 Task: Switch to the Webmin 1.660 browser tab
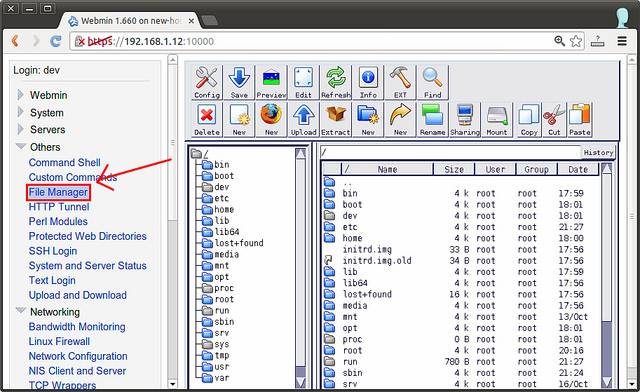click(131, 20)
